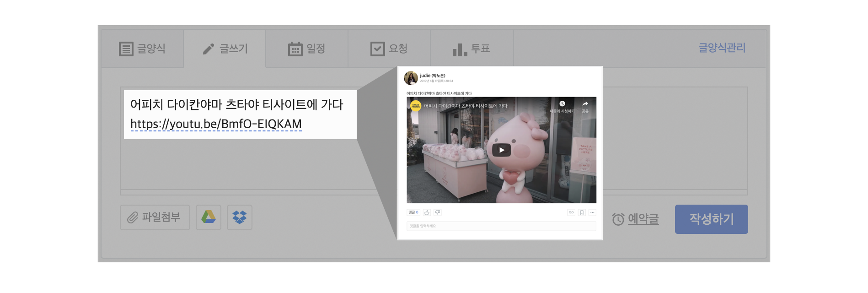The image size is (868, 293).
Task: Open the 글양식관리 link
Action: [x=722, y=48]
